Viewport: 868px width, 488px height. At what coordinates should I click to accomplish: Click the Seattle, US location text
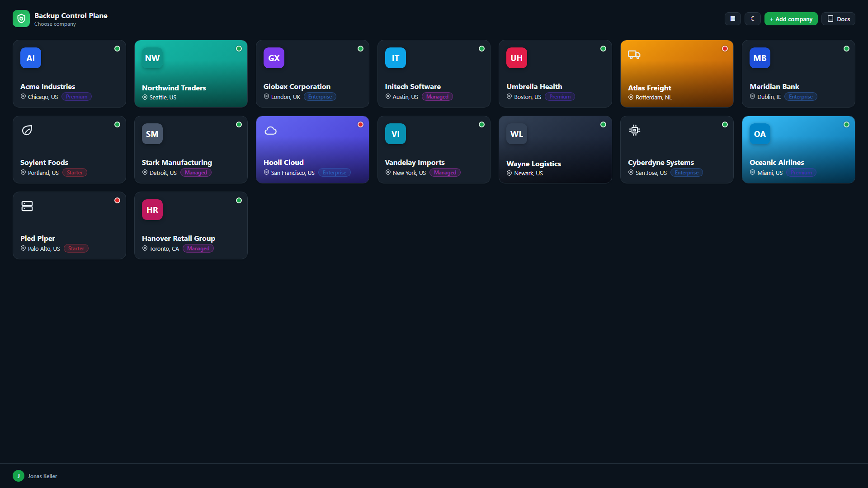(163, 97)
